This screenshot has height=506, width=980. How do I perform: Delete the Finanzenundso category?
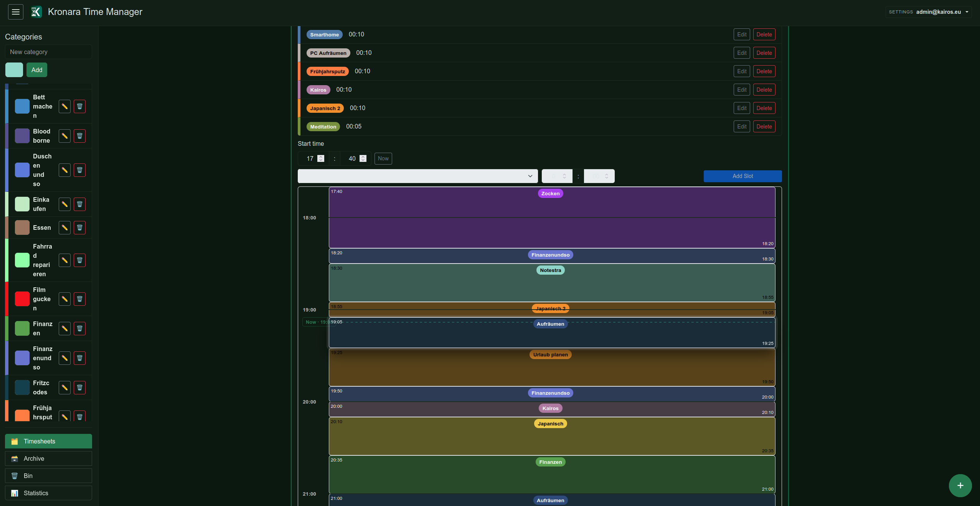click(x=79, y=358)
